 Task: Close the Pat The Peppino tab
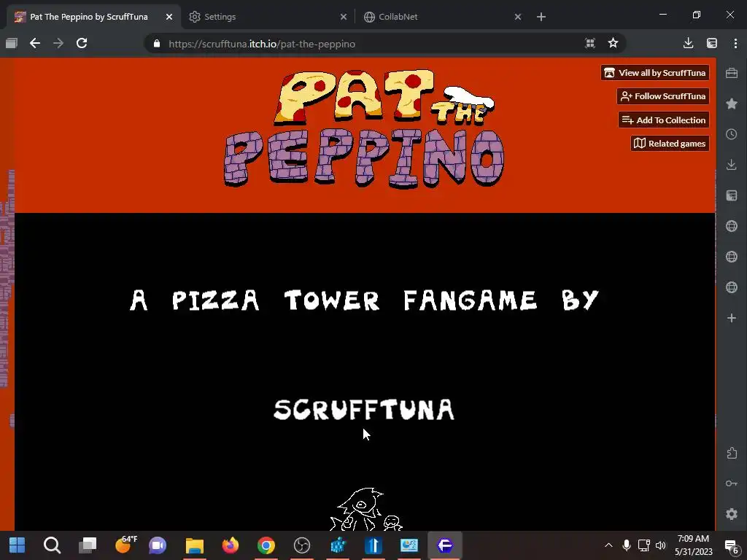169,17
